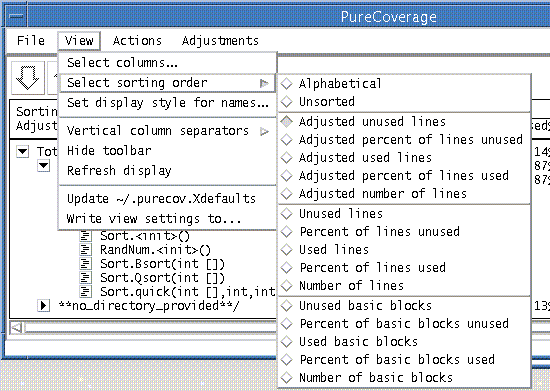The image size is (550, 391).
Task: Expand the **no_directory_provided**/ tree node
Action: coord(43,305)
